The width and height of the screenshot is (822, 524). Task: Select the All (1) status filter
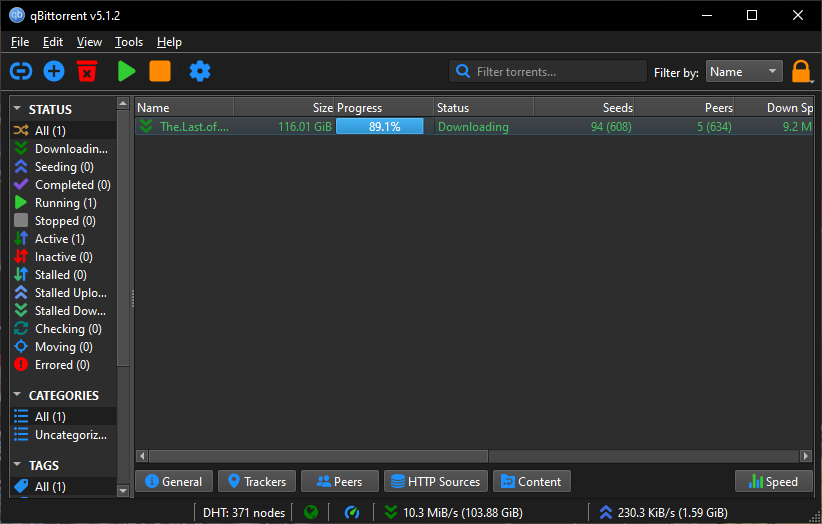[x=63, y=130]
